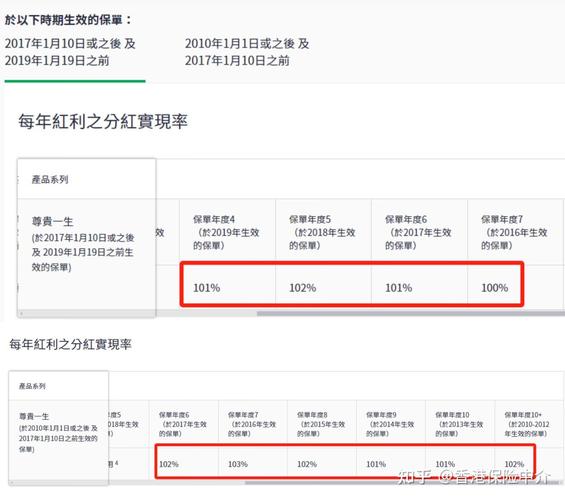The image size is (565, 500).
Task: Click the 101% value under 保單年度9
Action: (376, 464)
